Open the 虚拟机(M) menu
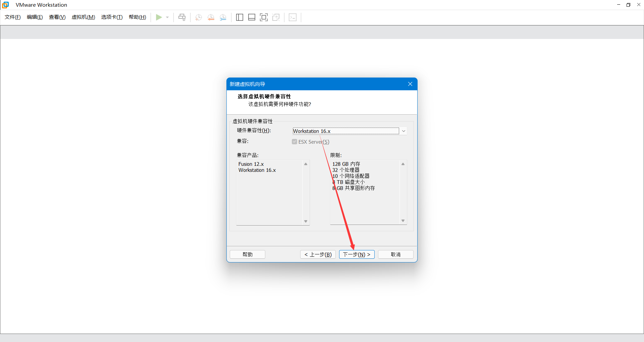Screen dimensions: 644x342 coord(84,17)
